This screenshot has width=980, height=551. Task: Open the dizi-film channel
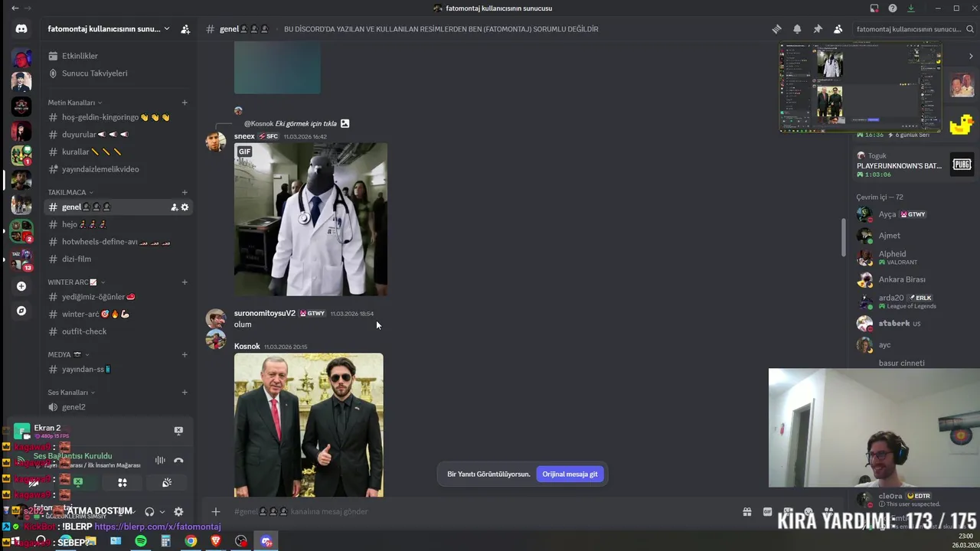[116, 259]
